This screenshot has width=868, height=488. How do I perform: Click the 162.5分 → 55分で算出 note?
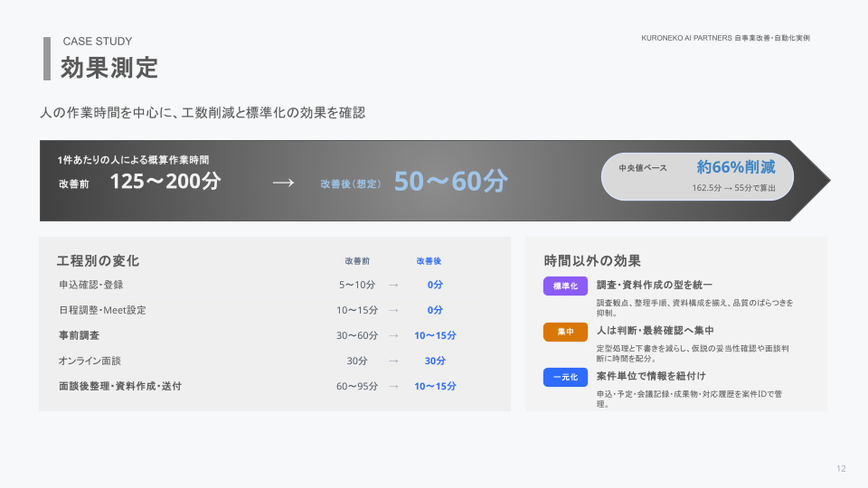[x=733, y=188]
